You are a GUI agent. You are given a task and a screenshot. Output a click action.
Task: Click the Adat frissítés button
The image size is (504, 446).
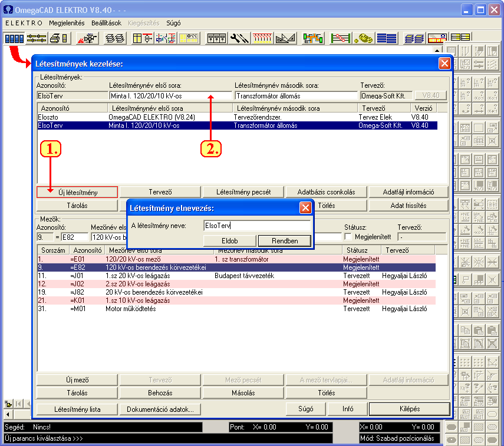coord(409,206)
